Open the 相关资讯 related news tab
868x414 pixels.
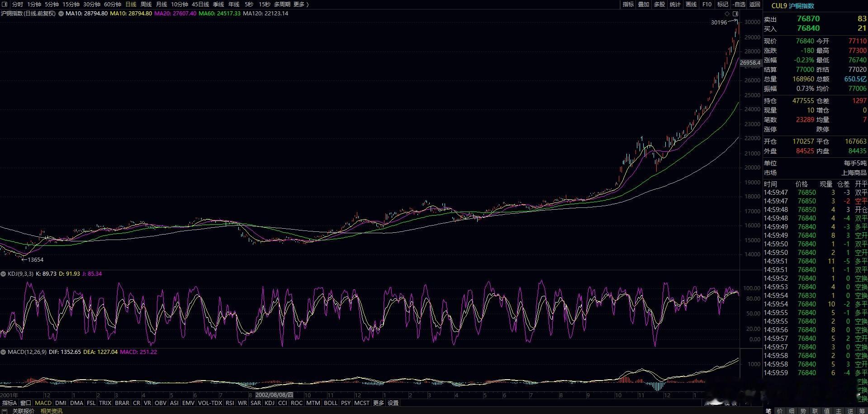pos(52,411)
